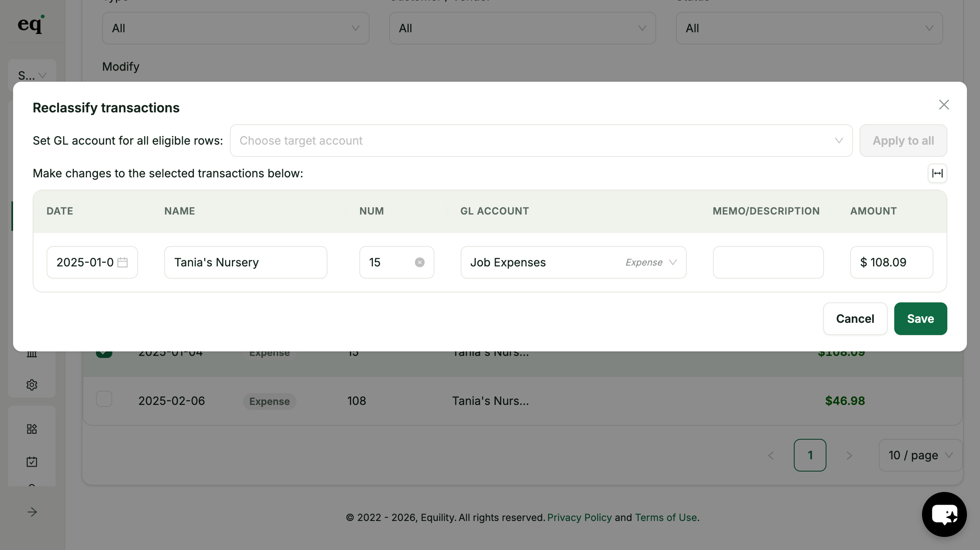Click the NUM column header

coord(372,211)
